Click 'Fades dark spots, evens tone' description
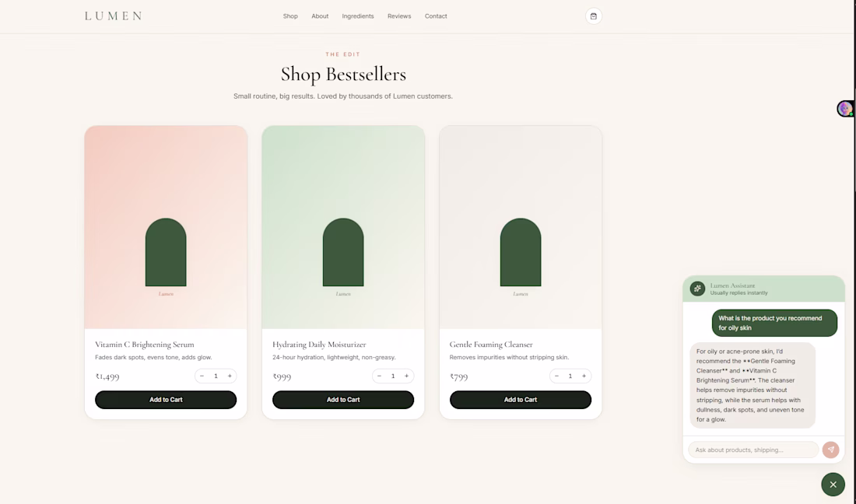856x504 pixels. pos(153,357)
